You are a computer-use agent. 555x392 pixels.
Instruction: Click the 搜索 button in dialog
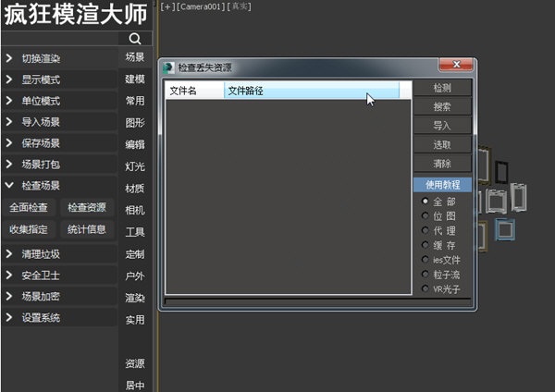442,106
